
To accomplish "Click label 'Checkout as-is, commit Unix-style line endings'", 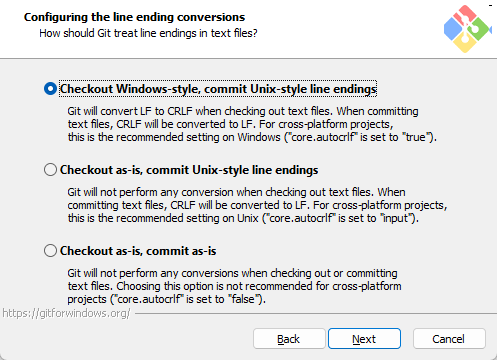I will 189,170.
